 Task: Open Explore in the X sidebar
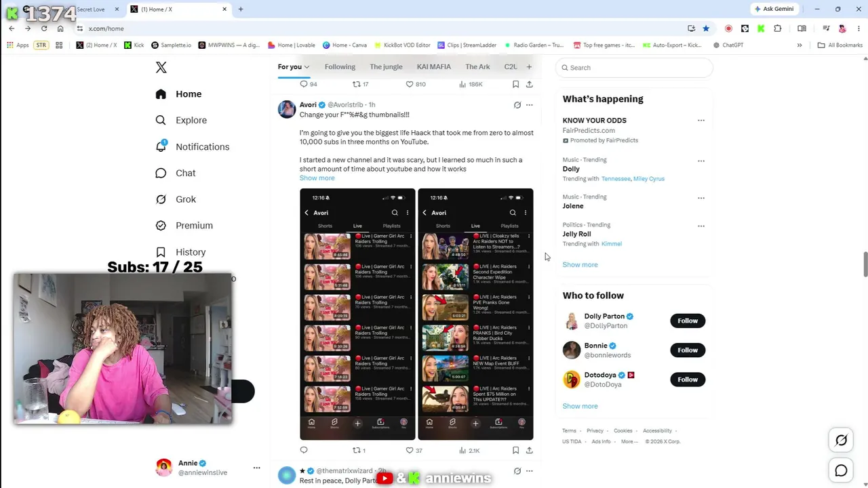pos(181,120)
